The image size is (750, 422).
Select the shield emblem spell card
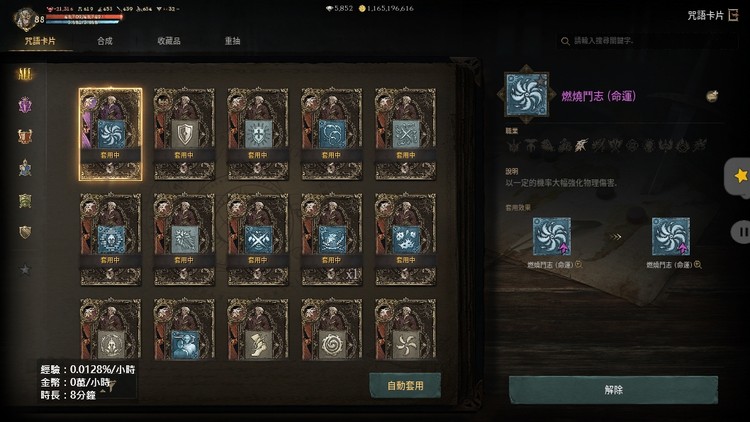(x=184, y=134)
